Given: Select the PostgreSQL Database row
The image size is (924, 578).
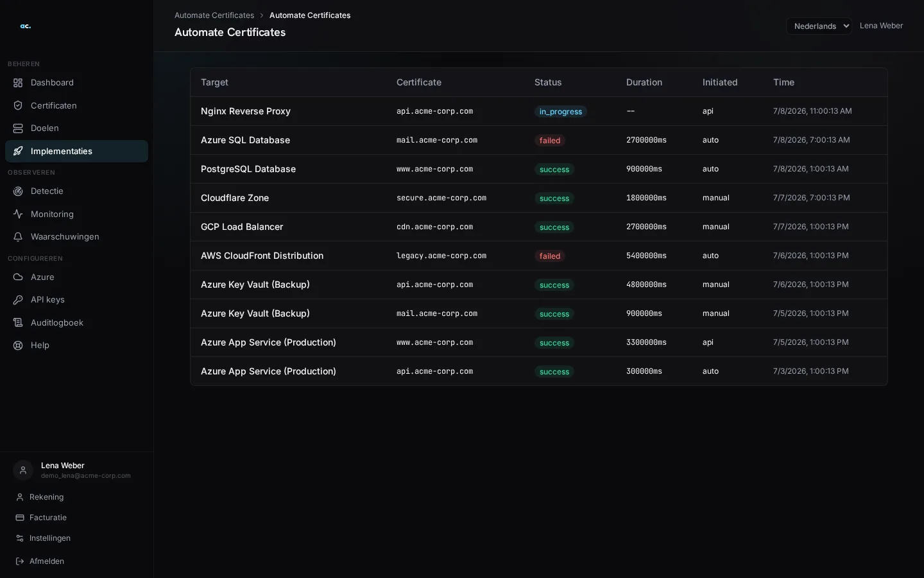Looking at the screenshot, I should (x=539, y=169).
